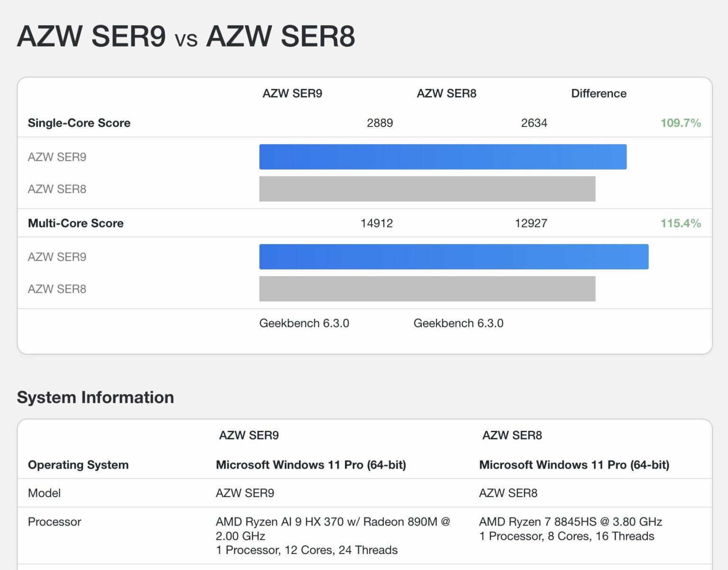Select the Microsoft Windows 11 Pro entry for SER9
The image size is (728, 570).
tap(311, 465)
